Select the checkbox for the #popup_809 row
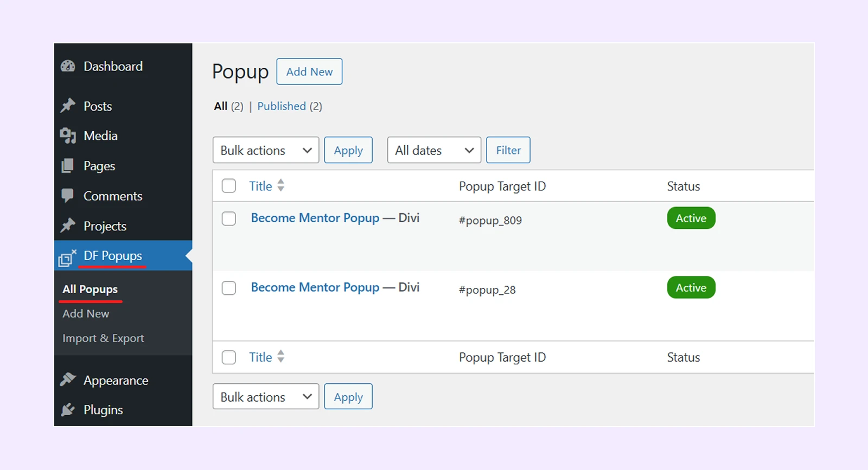Image resolution: width=868 pixels, height=470 pixels. (x=229, y=218)
